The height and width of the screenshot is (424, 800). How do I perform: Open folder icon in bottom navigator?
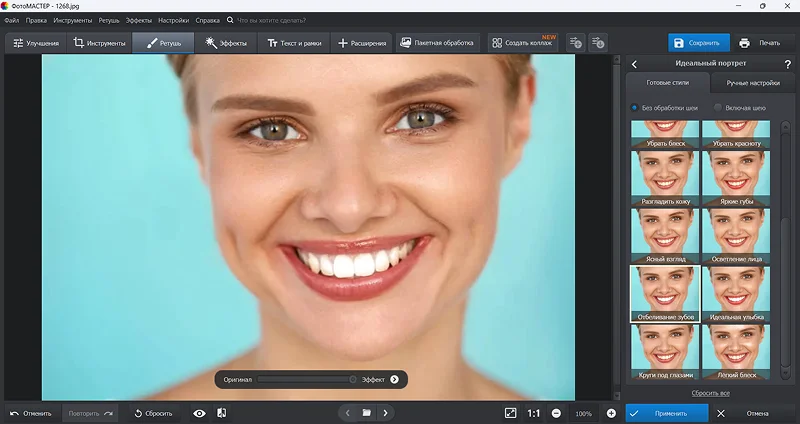(x=366, y=413)
